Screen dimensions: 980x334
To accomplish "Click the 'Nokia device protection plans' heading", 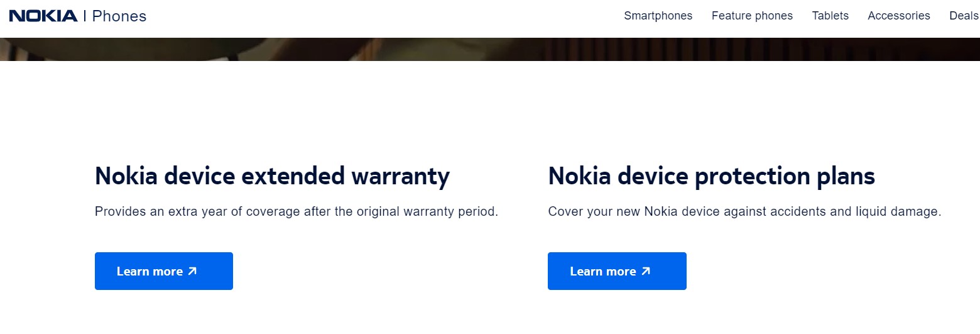I will pyautogui.click(x=711, y=176).
